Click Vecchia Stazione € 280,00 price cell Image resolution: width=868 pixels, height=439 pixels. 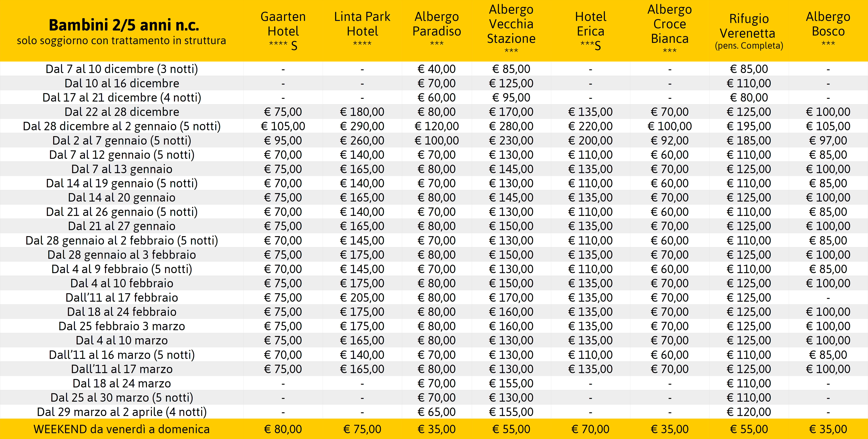511,126
